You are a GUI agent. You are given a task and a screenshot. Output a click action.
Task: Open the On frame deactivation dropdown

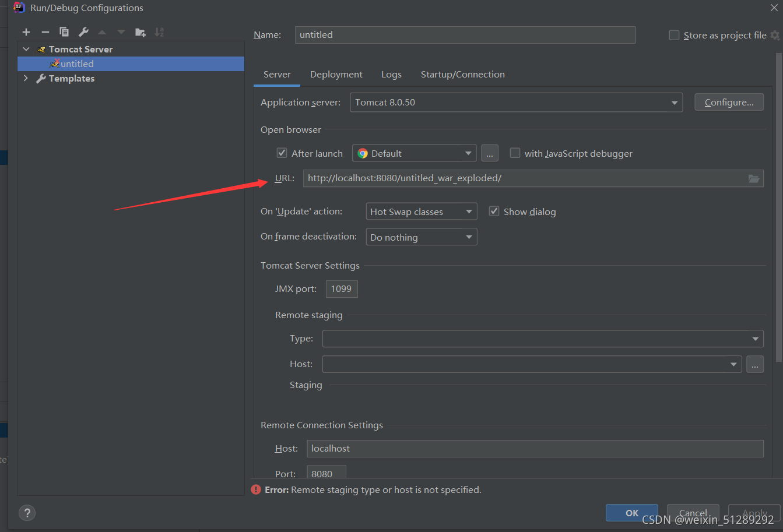[x=422, y=237]
